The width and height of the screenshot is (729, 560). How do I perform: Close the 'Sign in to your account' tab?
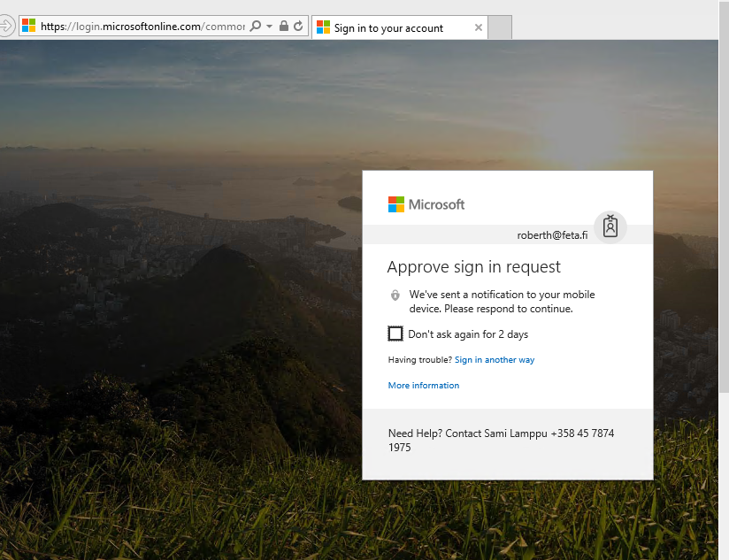click(x=478, y=27)
